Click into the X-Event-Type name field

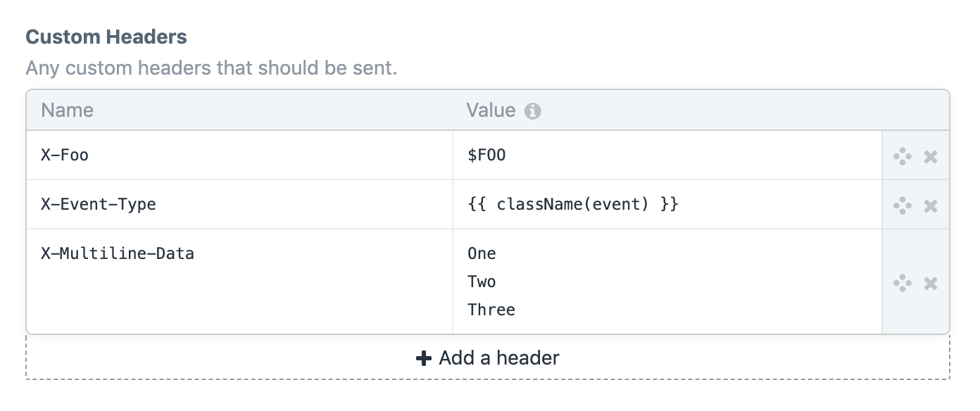click(239, 205)
